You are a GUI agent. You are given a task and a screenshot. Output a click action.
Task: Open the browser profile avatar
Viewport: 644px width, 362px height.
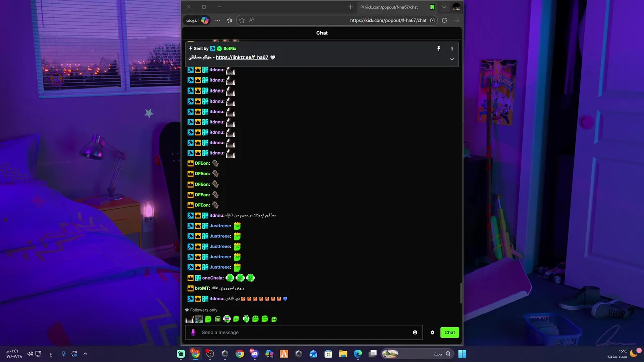456,7
